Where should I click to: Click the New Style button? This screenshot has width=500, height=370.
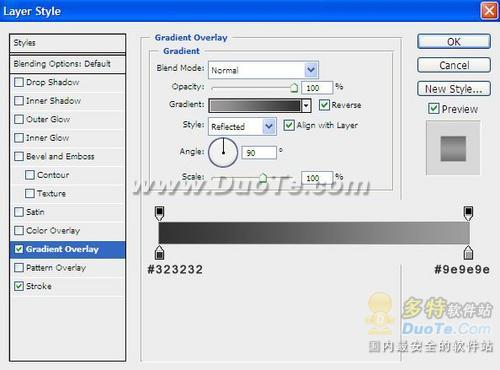(x=454, y=89)
